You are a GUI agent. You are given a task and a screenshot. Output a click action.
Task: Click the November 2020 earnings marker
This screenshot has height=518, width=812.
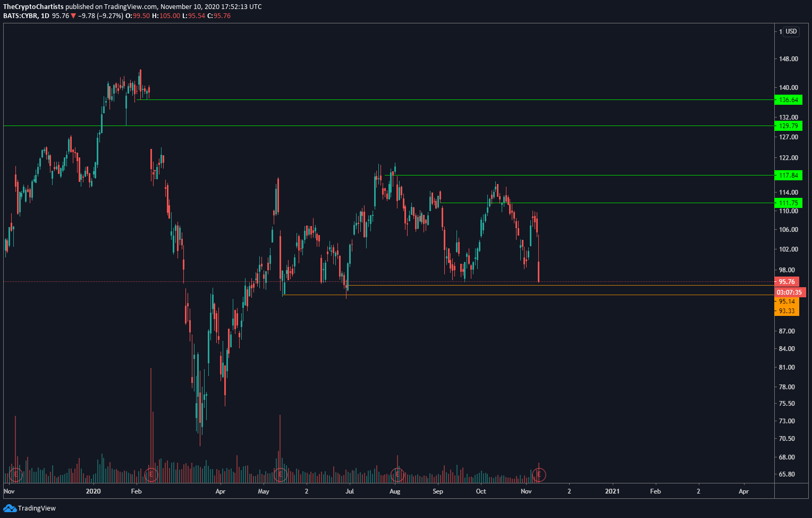click(539, 474)
